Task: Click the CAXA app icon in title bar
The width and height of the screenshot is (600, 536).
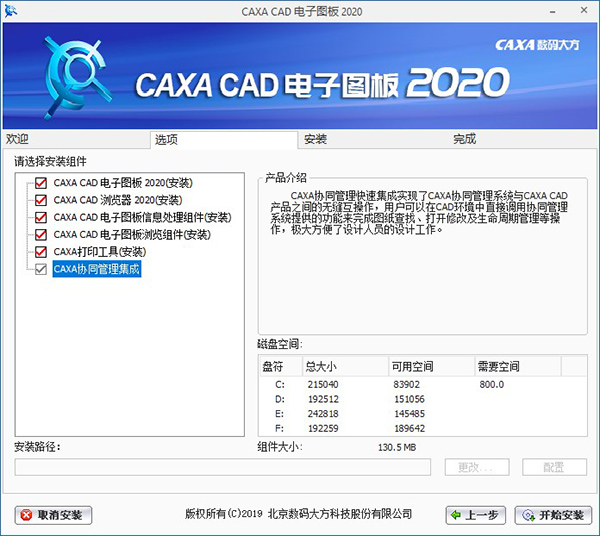Action: tap(10, 11)
